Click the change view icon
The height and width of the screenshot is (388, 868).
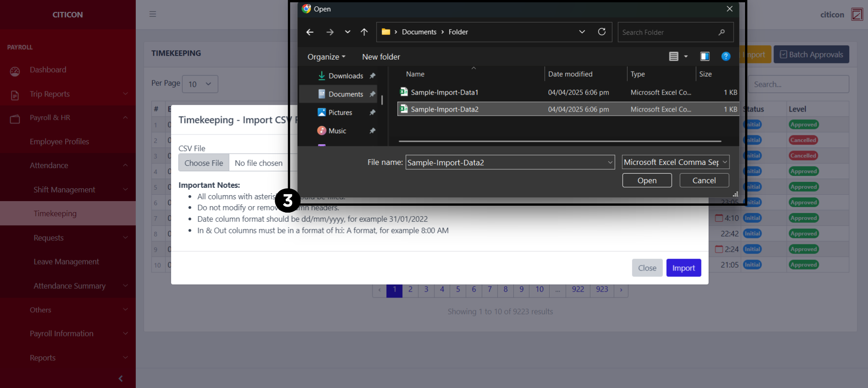coord(673,56)
